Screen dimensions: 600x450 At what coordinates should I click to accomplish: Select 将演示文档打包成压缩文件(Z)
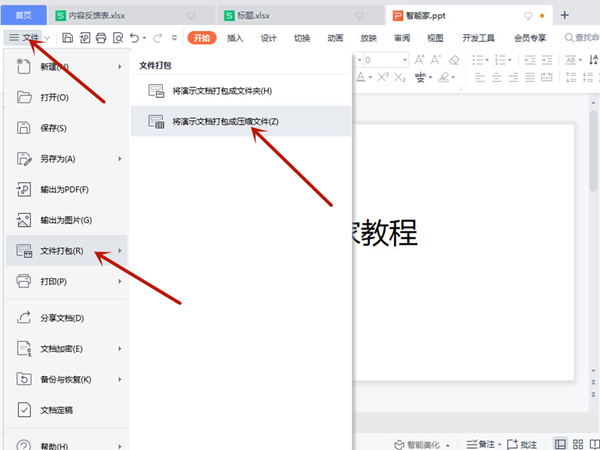coord(224,121)
